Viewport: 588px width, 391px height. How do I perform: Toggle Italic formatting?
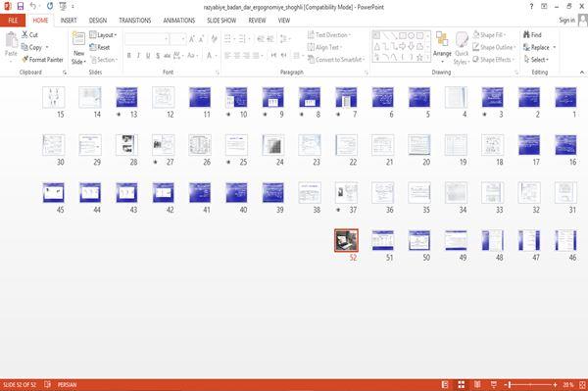tap(138, 56)
